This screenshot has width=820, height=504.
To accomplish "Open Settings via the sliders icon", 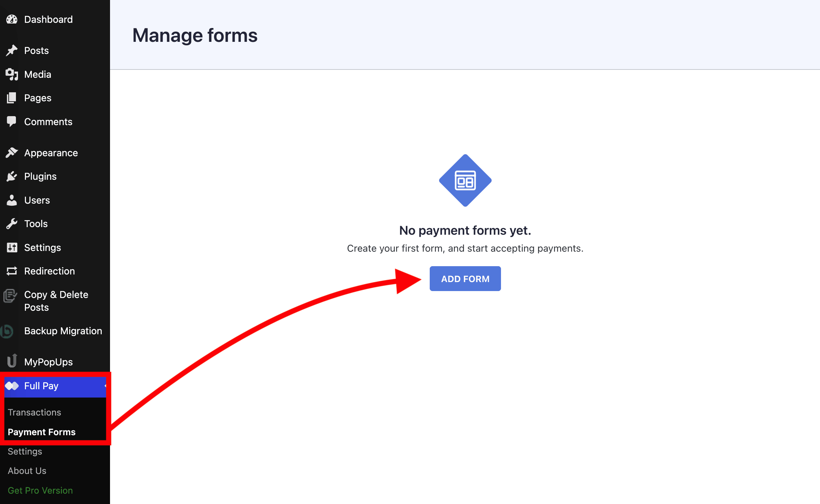I will tap(12, 247).
